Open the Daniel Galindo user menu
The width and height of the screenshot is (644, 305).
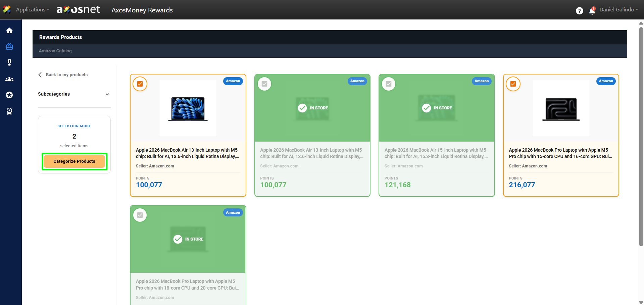coord(618,10)
